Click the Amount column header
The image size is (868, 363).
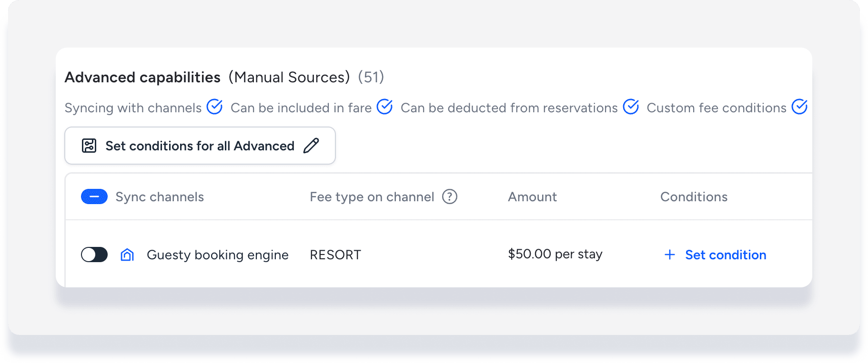(532, 197)
